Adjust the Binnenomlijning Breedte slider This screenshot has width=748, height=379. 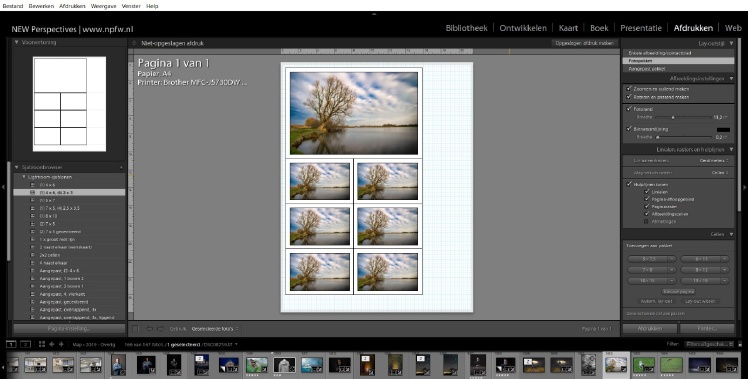click(658, 137)
